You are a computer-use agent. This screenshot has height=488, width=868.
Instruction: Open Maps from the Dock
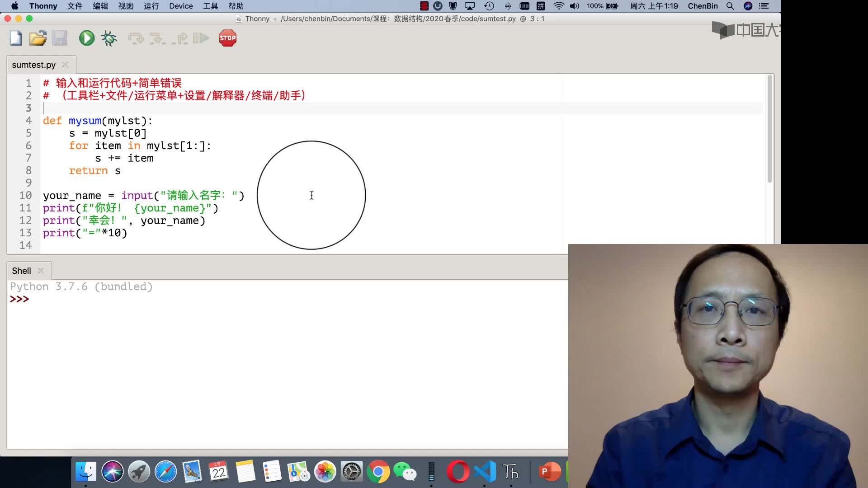[x=298, y=472]
